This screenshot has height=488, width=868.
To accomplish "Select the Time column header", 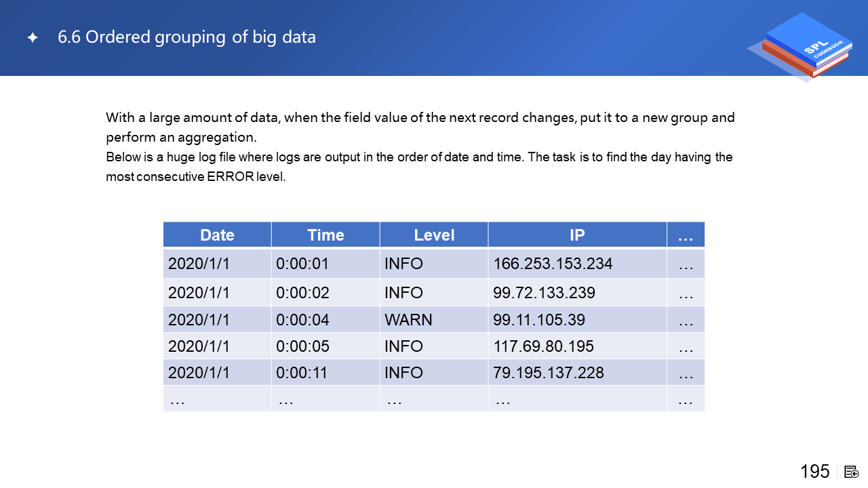I will click(325, 235).
